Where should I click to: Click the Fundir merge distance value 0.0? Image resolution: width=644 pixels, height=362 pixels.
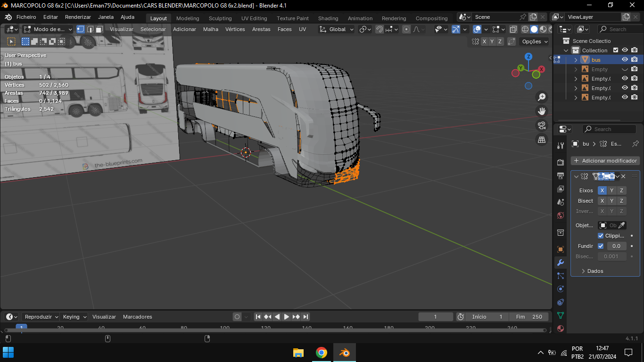[616, 246]
